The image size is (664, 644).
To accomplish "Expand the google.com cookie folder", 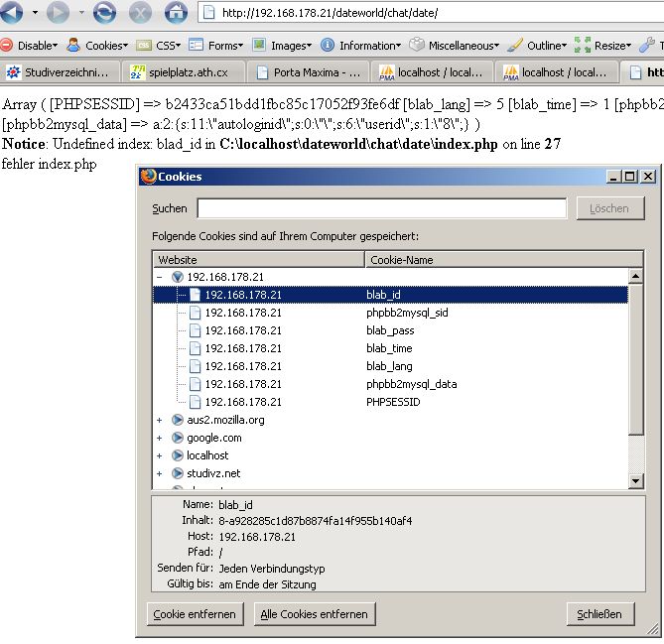I will [159, 438].
